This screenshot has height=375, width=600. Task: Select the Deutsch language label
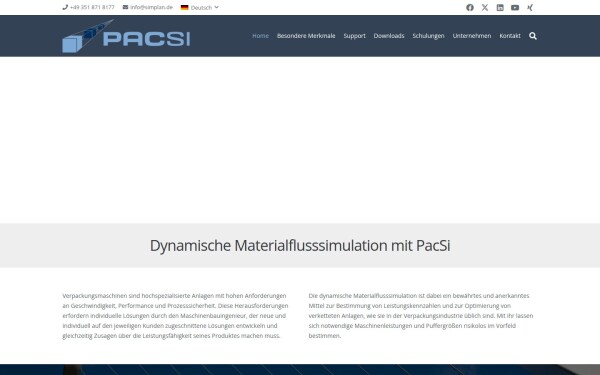201,8
